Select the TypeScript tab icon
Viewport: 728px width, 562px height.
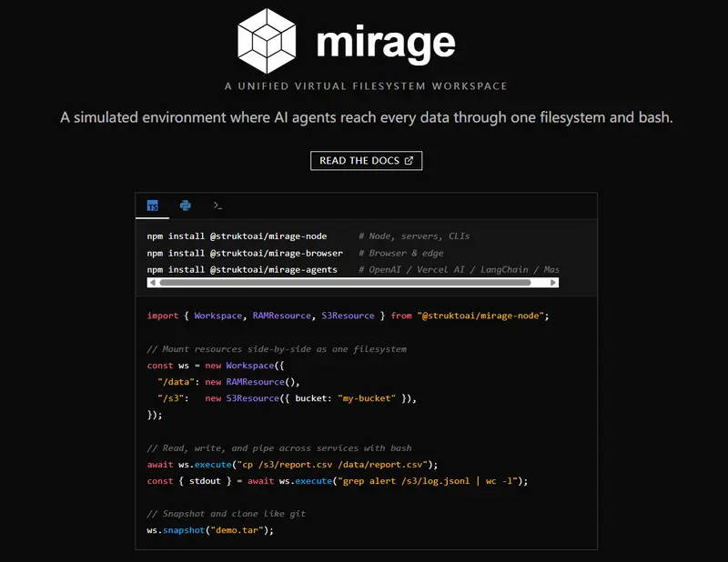(x=152, y=206)
